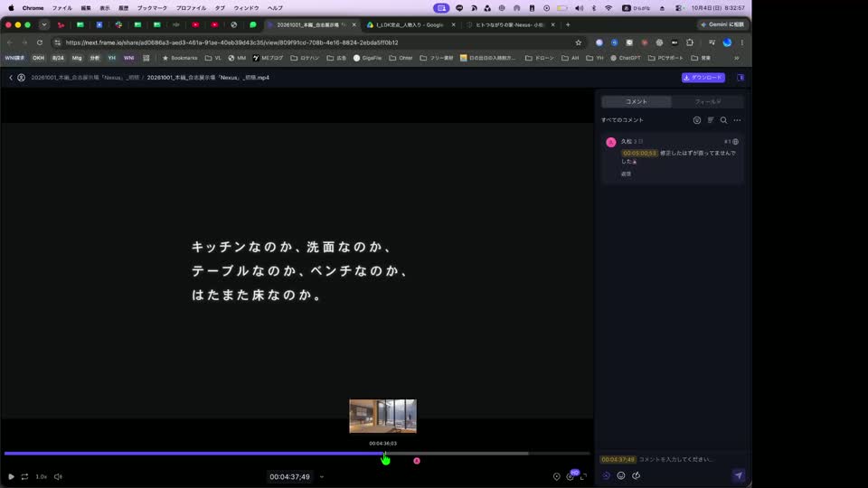Search the comments

point(723,120)
